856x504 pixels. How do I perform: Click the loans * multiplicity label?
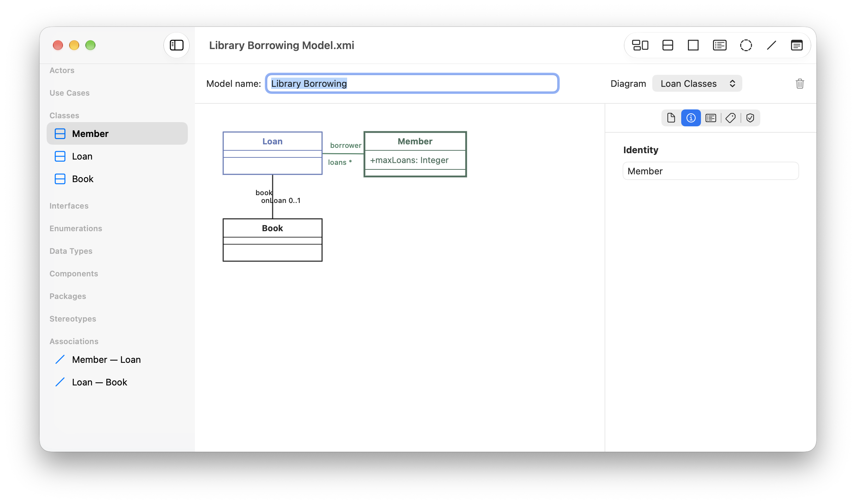[340, 162]
